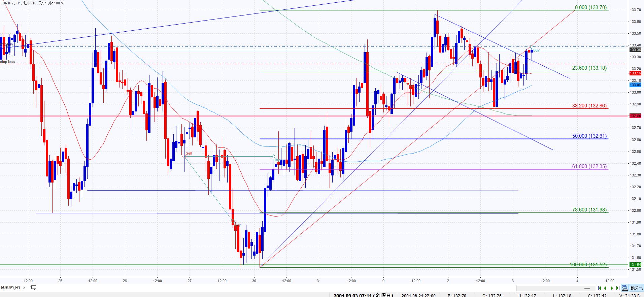Click the 0.000 (133.70) Fibonacci level label
This screenshot has height=297, width=644.
pyautogui.click(x=590, y=7)
